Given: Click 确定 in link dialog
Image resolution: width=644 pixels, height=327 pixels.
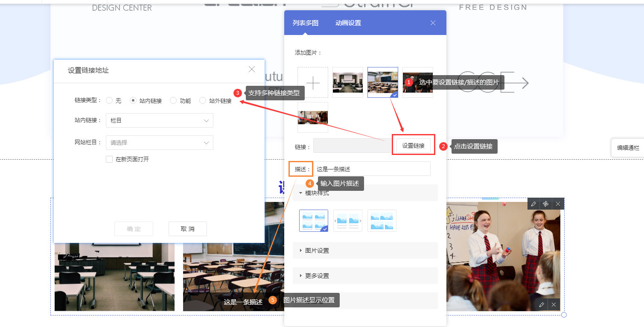Looking at the screenshot, I should pyautogui.click(x=134, y=229).
